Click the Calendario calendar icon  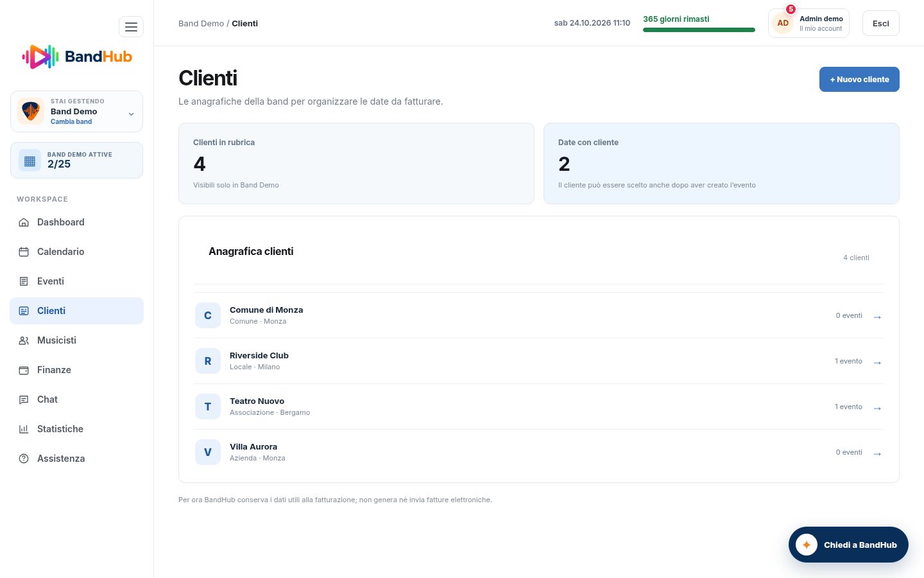[24, 252]
